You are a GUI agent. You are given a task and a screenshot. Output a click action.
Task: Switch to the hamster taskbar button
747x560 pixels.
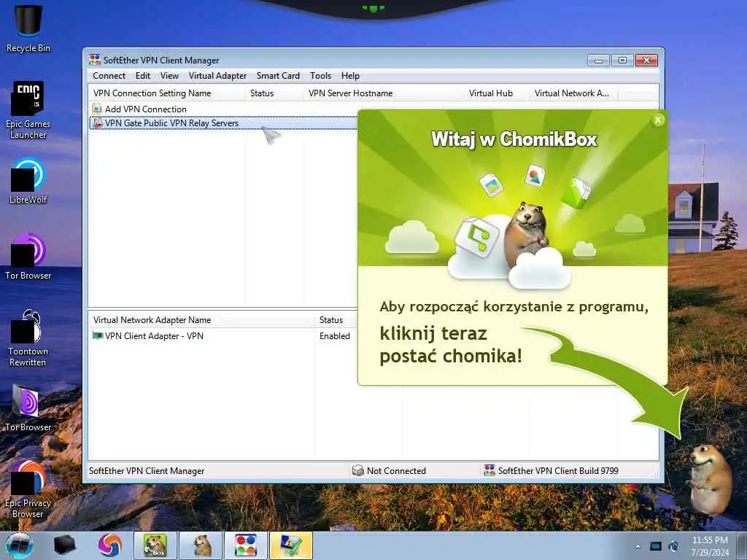tap(201, 545)
